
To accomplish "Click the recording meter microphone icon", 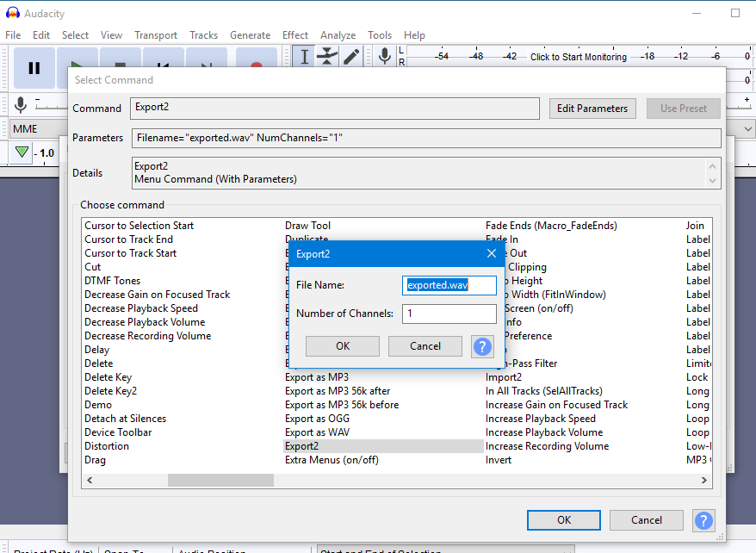I will [384, 57].
